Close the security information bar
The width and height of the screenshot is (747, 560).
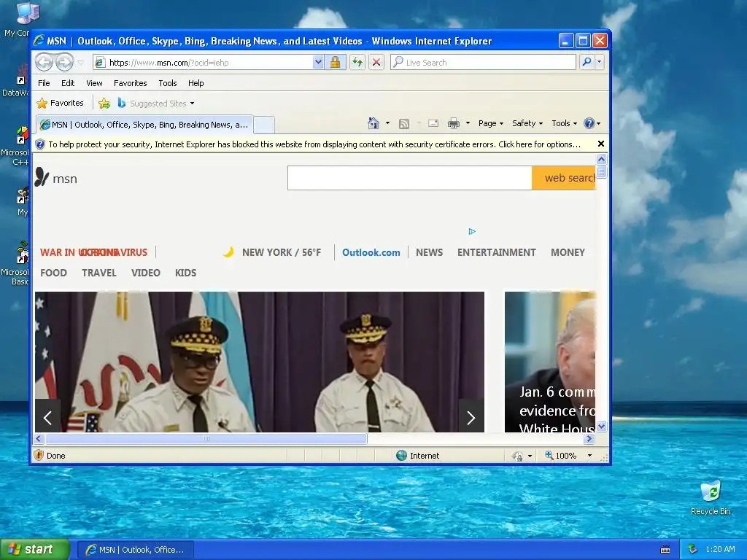pyautogui.click(x=601, y=144)
